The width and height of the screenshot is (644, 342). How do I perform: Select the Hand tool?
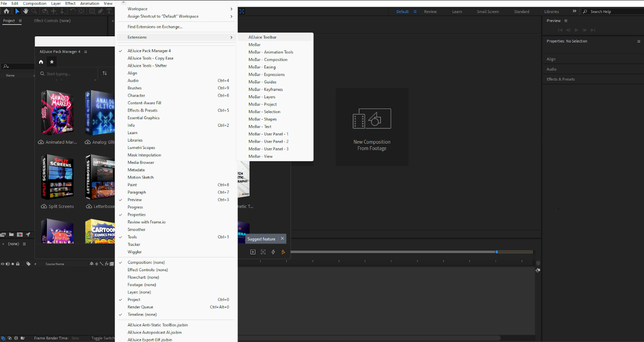pos(26,11)
